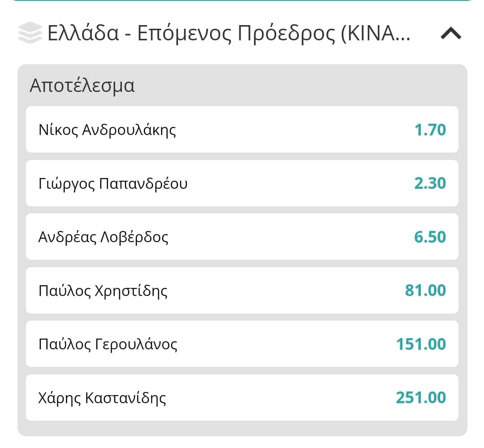Image resolution: width=484 pixels, height=448 pixels.
Task: Select the Ανδρέας Λοβέρδος bet row
Action: coord(242,237)
